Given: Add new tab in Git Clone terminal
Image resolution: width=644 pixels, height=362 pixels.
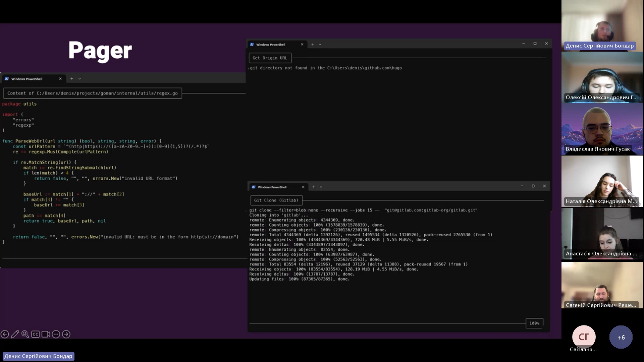Looking at the screenshot, I should coord(314,187).
